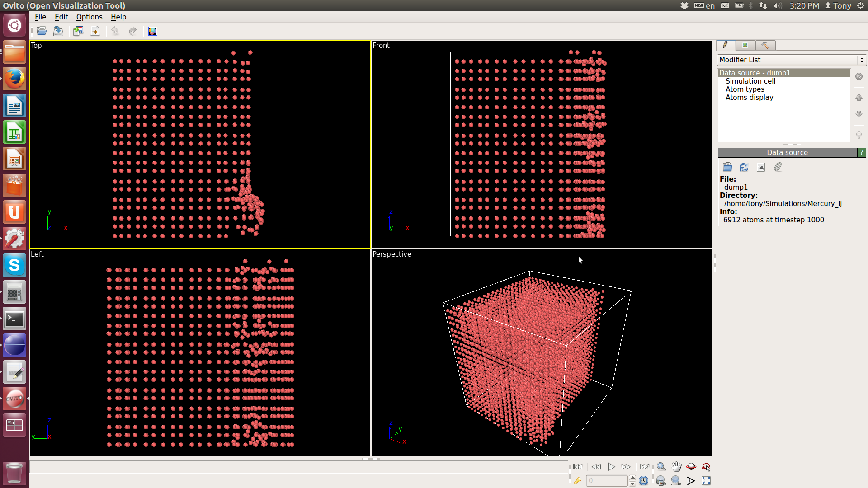Open the Edit menu
Viewport: 868px width, 488px height.
coord(61,17)
